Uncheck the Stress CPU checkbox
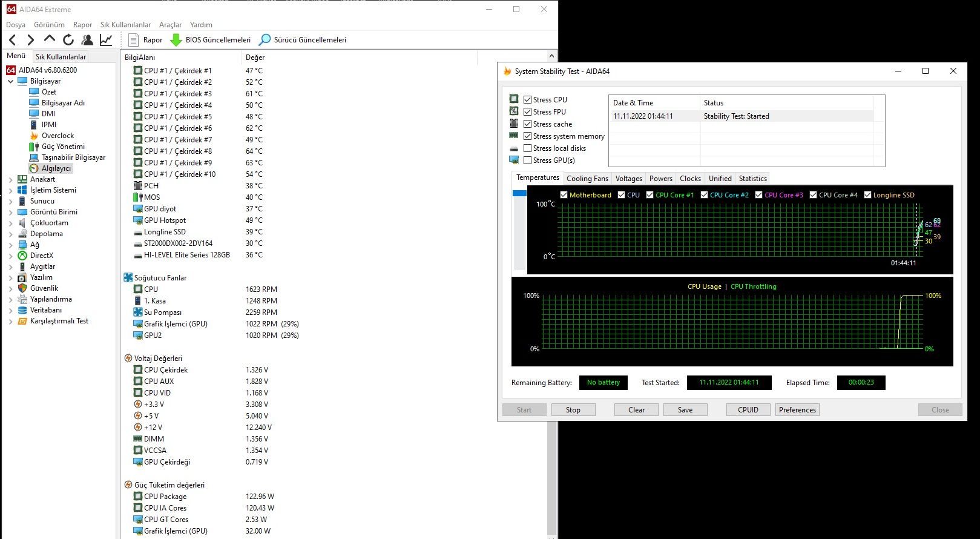Viewport: 980px width, 539px height. pos(528,100)
